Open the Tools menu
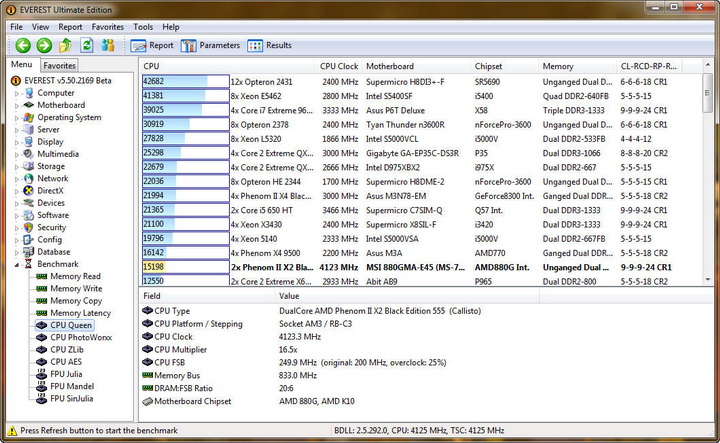This screenshot has width=720, height=443. tap(143, 27)
